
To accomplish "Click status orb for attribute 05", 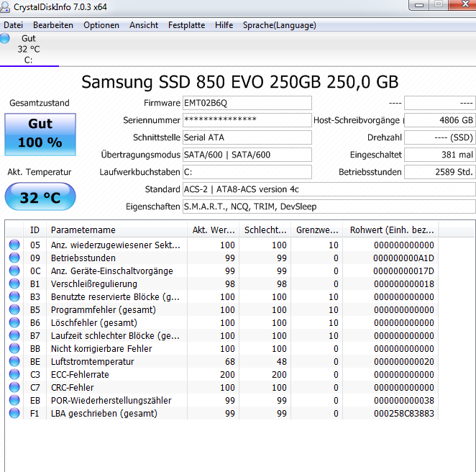I will 14,245.
